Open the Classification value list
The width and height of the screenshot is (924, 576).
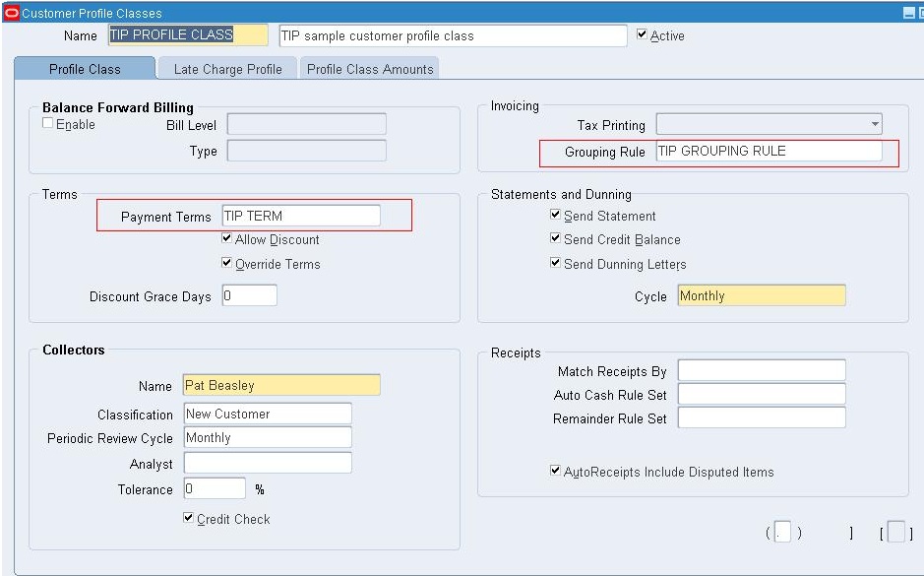tap(267, 414)
